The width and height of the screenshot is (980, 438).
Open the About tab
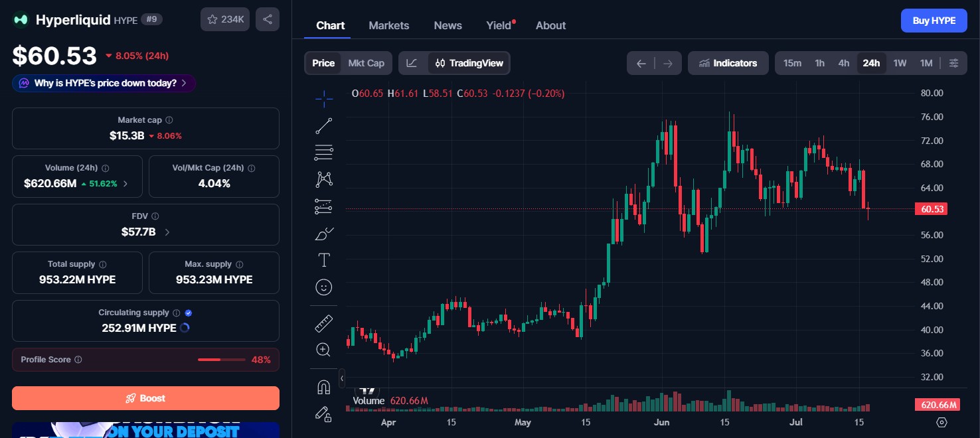point(551,26)
